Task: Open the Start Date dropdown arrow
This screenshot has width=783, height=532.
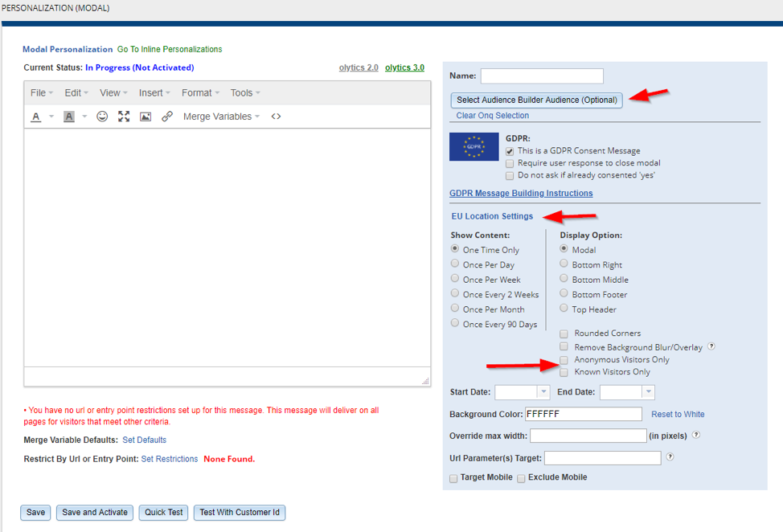Action: point(543,392)
